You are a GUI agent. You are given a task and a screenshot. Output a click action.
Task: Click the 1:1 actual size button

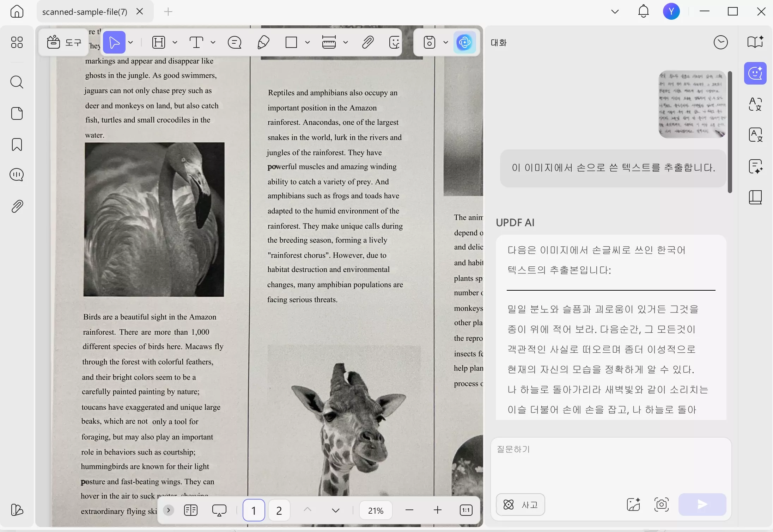tap(466, 510)
